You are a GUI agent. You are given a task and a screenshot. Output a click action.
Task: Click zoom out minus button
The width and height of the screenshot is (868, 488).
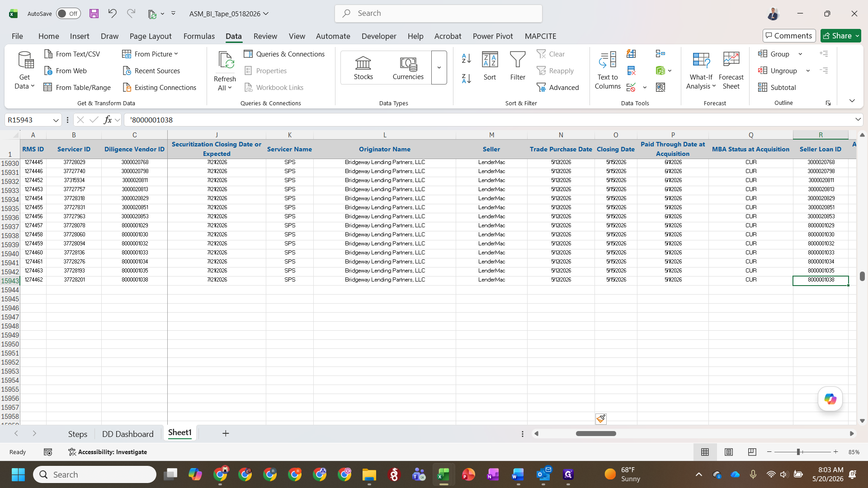(x=769, y=452)
